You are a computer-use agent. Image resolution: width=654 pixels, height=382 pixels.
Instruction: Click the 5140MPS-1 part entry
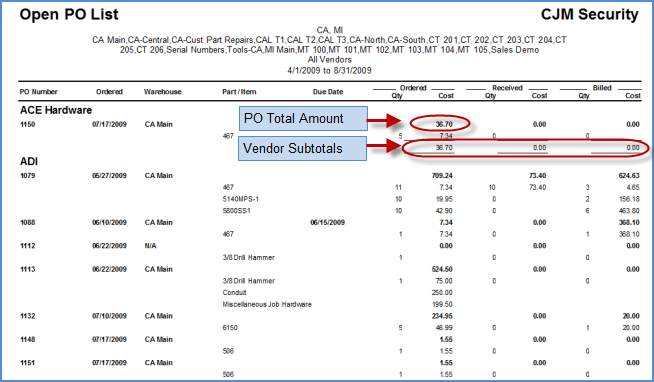(x=241, y=199)
